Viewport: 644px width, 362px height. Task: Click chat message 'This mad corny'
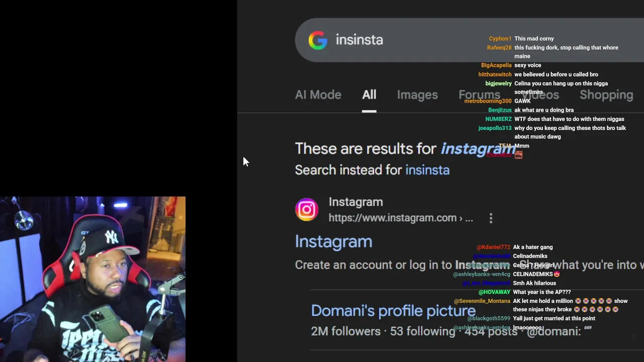(534, 39)
